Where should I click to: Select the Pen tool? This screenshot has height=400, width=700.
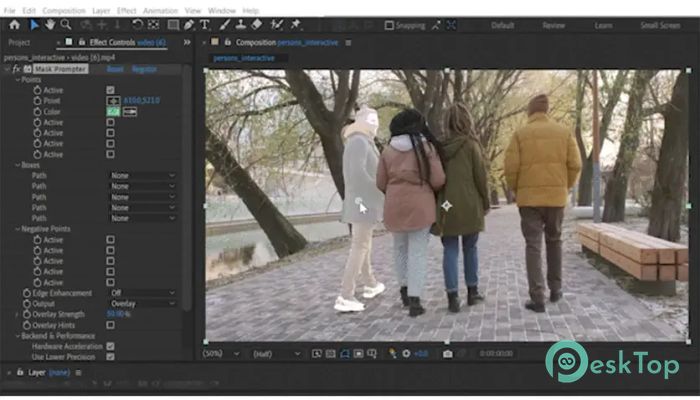[189, 25]
